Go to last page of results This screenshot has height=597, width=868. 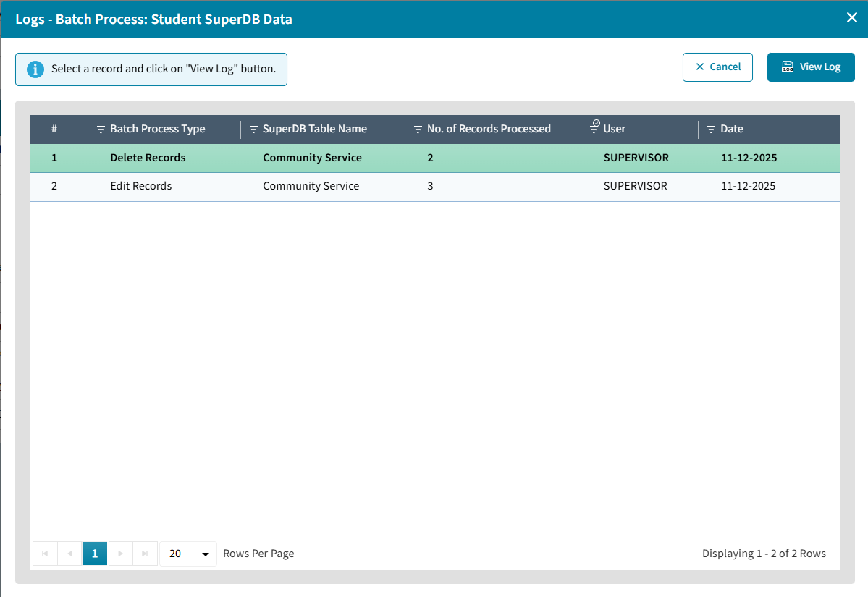point(145,554)
